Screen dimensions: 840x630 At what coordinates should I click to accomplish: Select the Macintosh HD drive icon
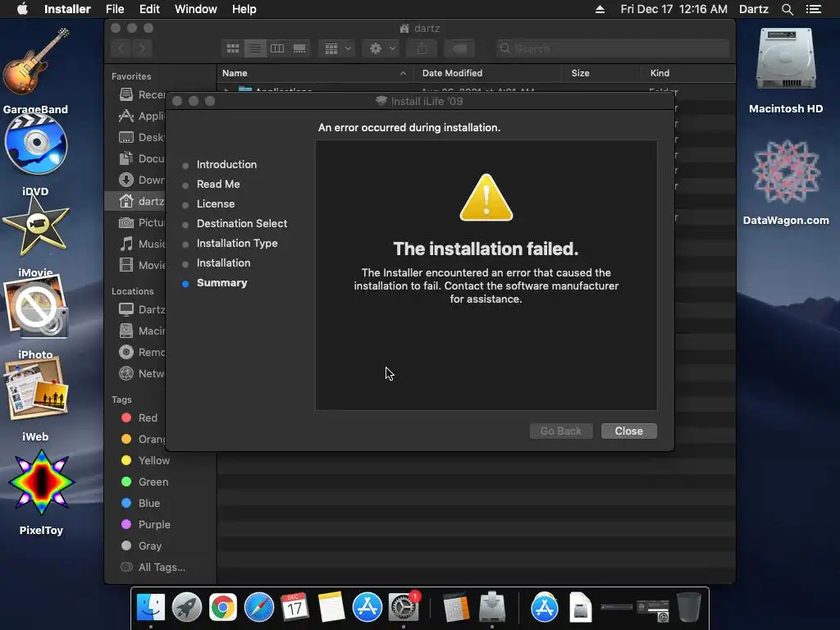(786, 71)
